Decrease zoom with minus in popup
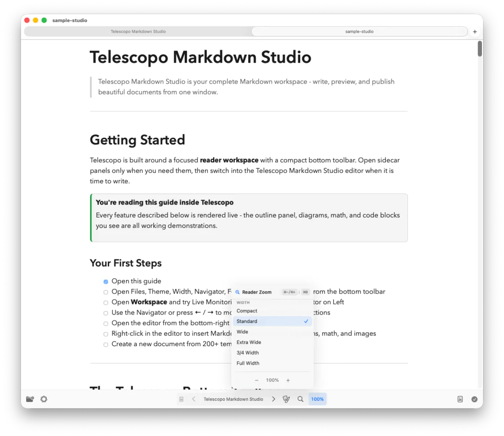 [x=257, y=380]
